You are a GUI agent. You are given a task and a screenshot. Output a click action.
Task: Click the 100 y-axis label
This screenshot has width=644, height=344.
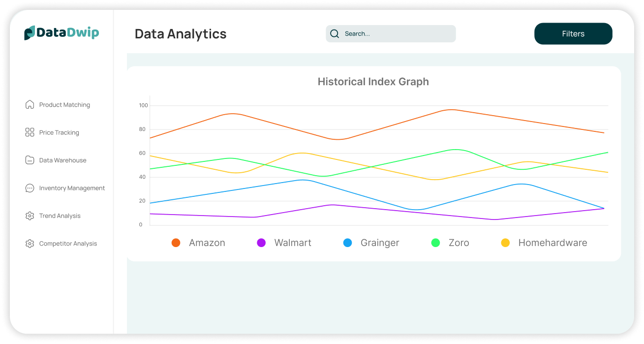coord(143,105)
